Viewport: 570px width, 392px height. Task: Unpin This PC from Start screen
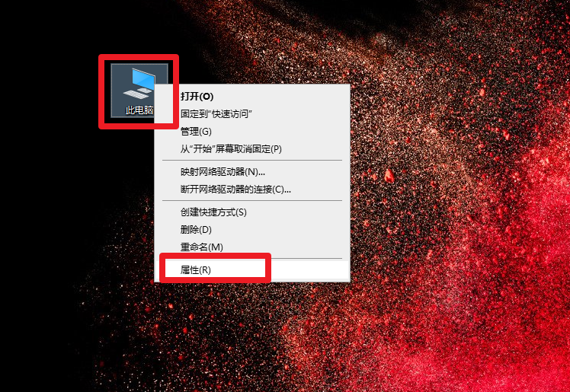coord(252,148)
